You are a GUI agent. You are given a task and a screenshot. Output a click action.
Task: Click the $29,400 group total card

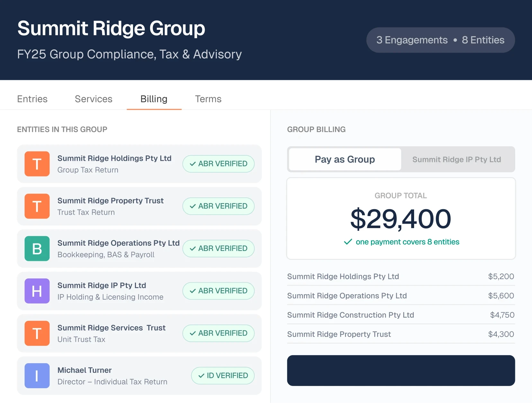[401, 219]
